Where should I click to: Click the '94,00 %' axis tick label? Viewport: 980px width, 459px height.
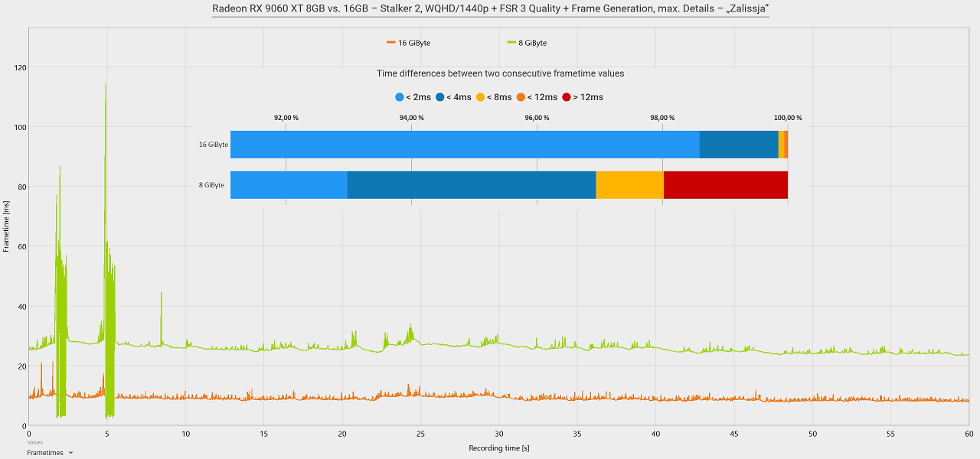[x=412, y=118]
